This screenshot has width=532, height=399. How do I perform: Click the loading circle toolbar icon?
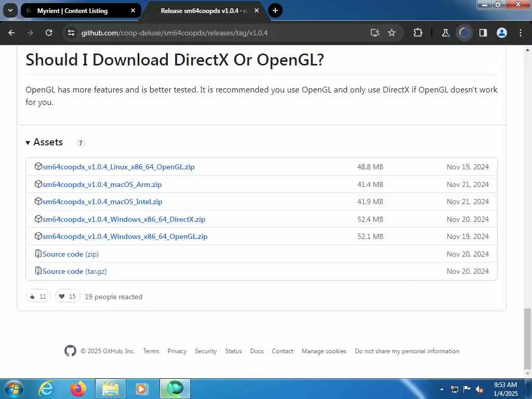(464, 33)
